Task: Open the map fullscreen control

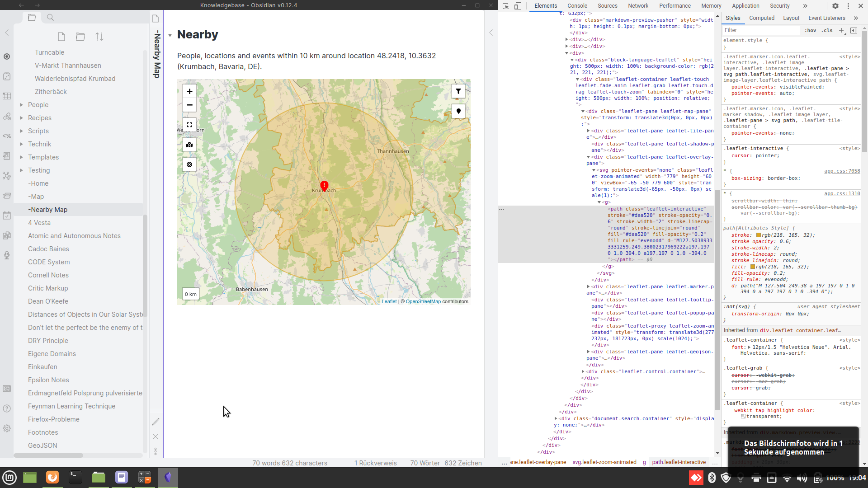Action: (189, 125)
